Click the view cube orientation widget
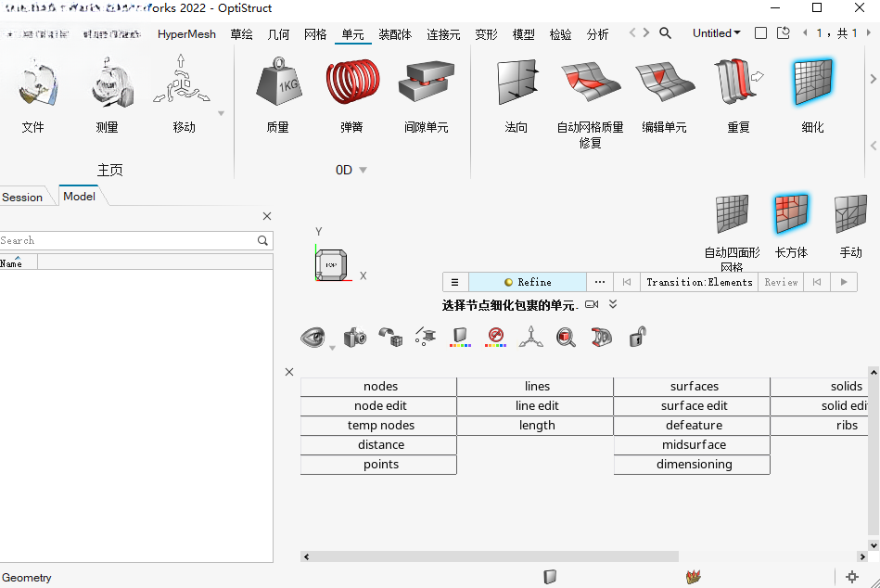880x588 pixels. click(331, 265)
